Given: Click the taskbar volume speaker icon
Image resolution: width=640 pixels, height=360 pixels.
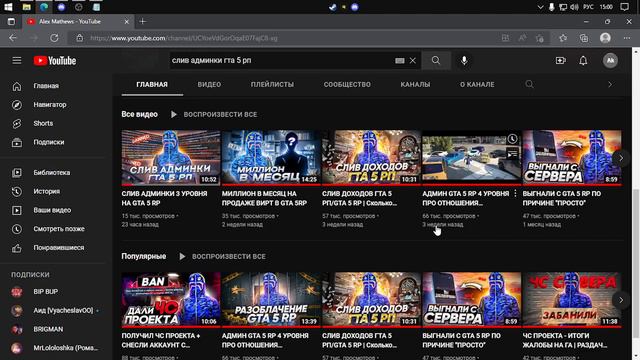Looking at the screenshot, I should pyautogui.click(x=574, y=7).
